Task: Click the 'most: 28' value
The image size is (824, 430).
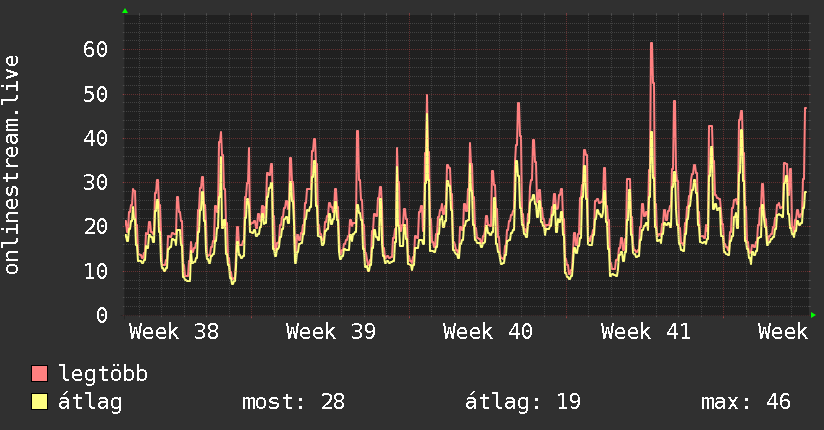Action: tap(293, 402)
